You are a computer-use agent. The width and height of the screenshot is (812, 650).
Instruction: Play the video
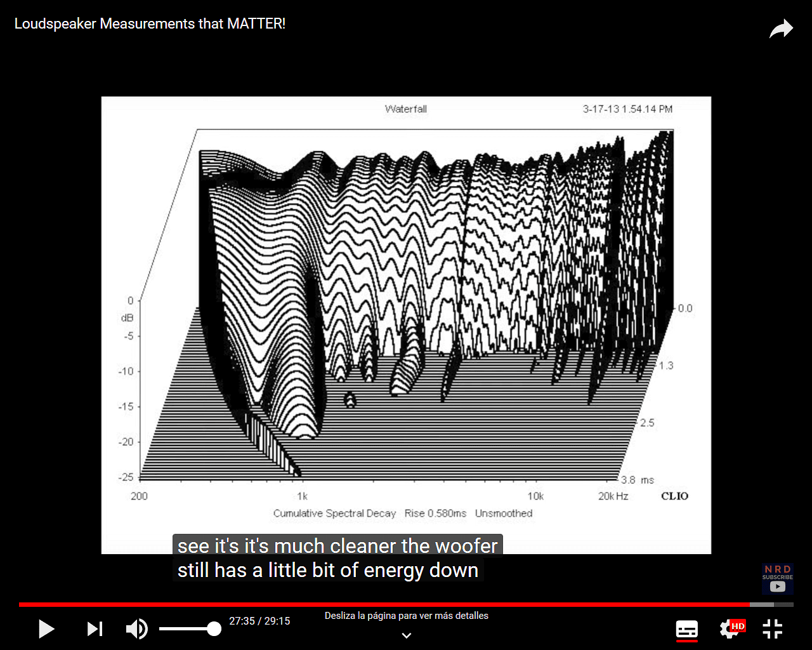pyautogui.click(x=46, y=629)
